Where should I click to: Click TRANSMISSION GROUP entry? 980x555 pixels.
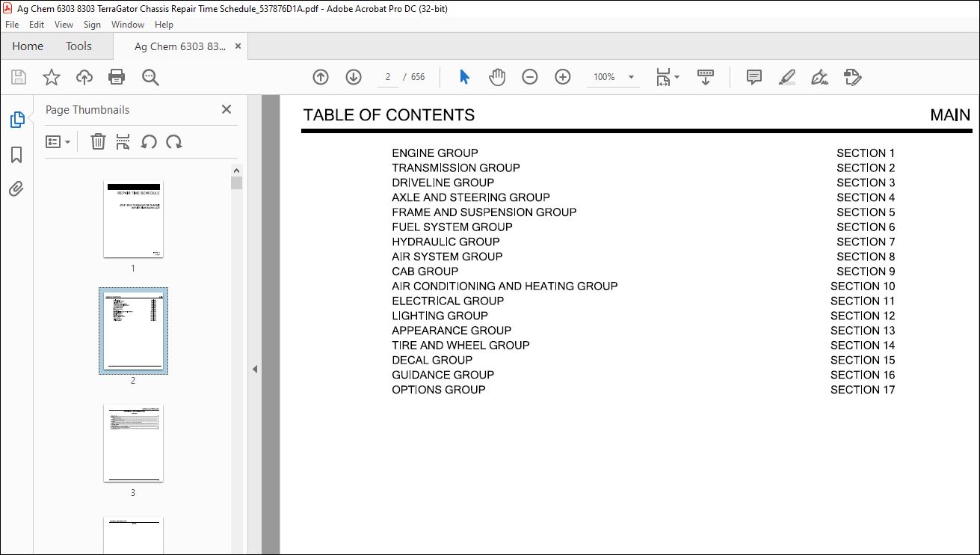tap(456, 168)
